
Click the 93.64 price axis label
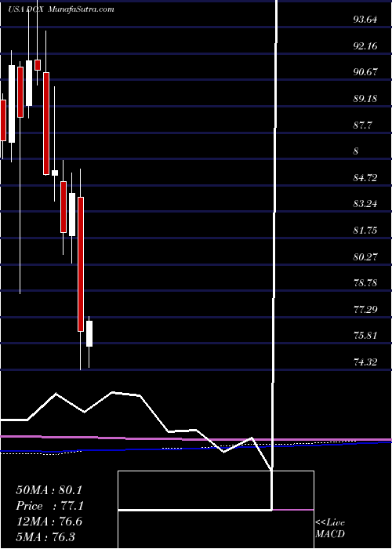[x=365, y=20]
